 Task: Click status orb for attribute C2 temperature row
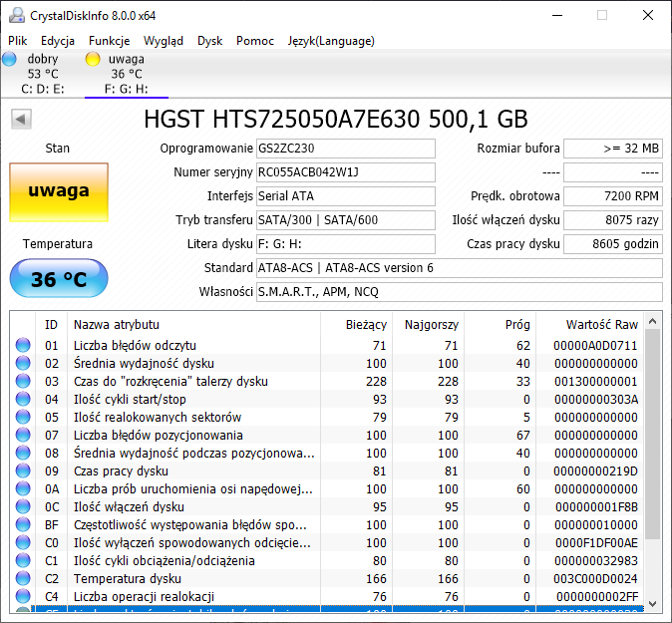[23, 578]
